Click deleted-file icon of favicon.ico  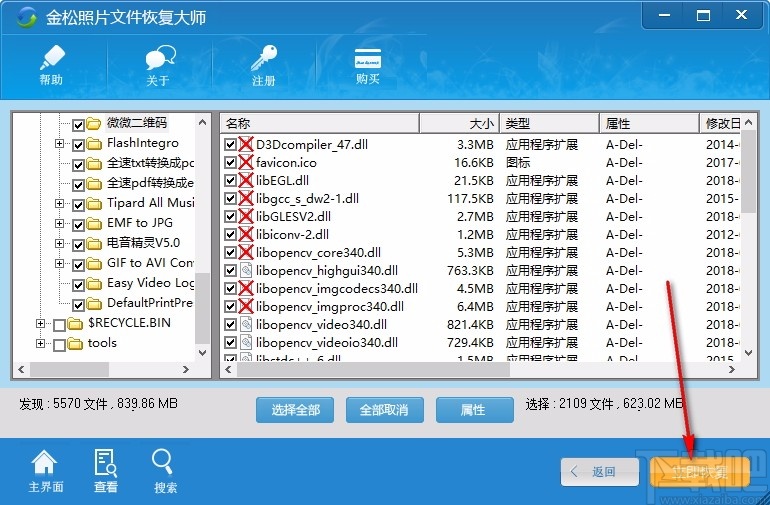coord(246,162)
